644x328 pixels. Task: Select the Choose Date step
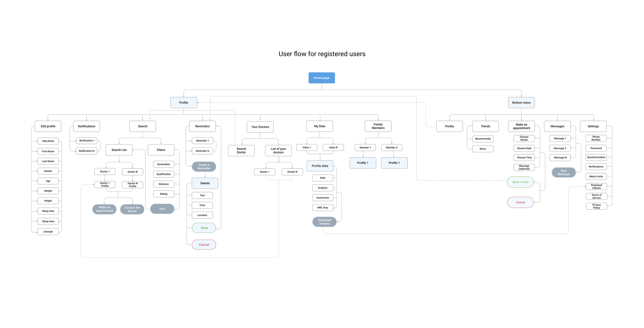click(524, 148)
